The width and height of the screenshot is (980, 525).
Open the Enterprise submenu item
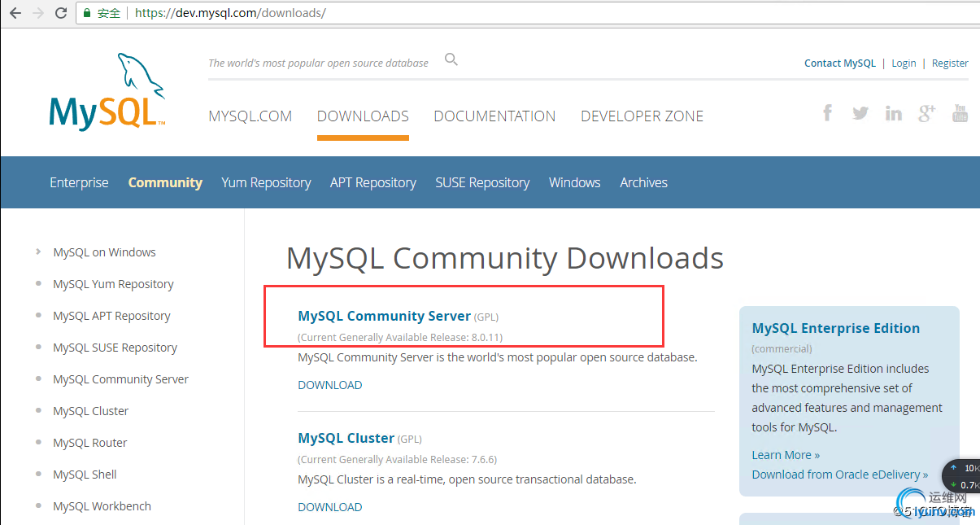(x=79, y=182)
